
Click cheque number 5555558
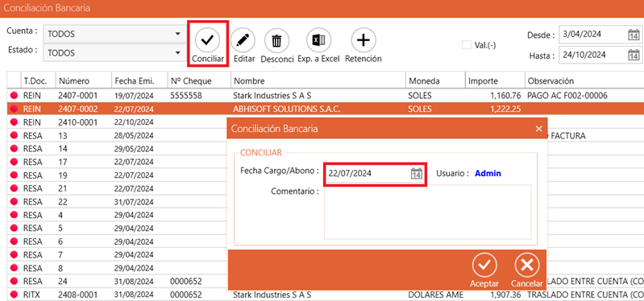point(186,96)
